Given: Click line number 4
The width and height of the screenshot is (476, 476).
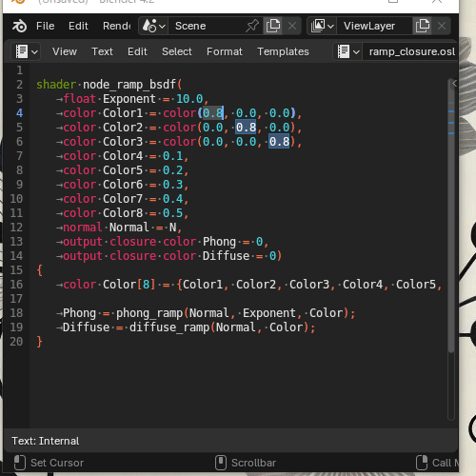Looking at the screenshot, I should [x=19, y=113].
